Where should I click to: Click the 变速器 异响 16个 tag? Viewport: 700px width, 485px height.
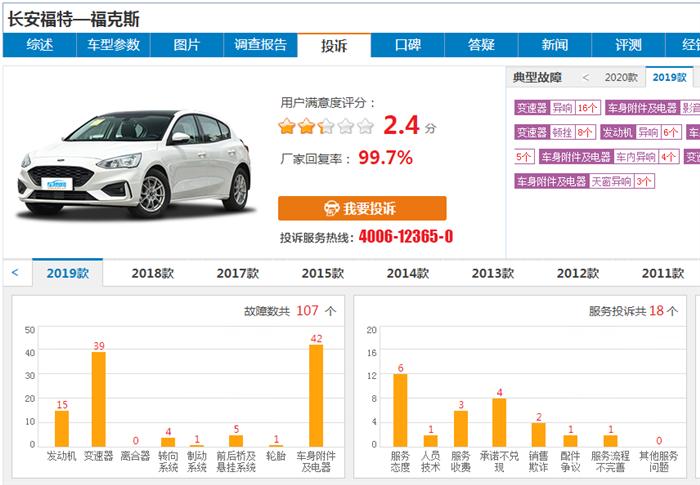click(x=557, y=108)
